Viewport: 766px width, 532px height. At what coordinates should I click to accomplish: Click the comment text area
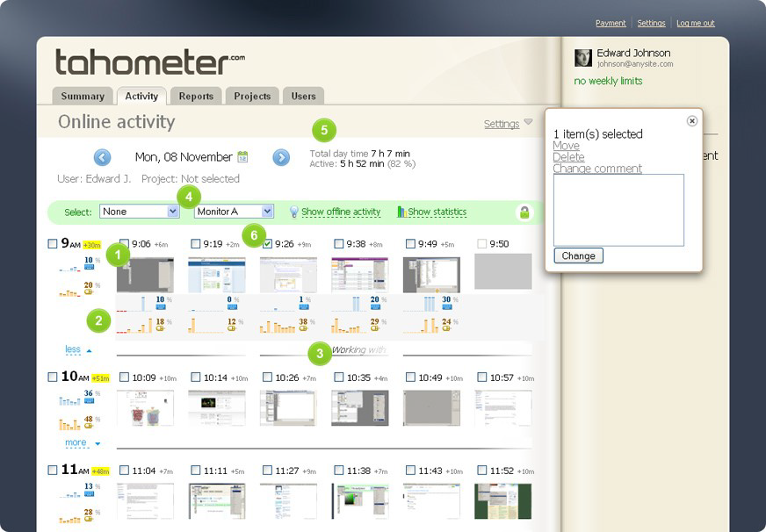tap(618, 210)
